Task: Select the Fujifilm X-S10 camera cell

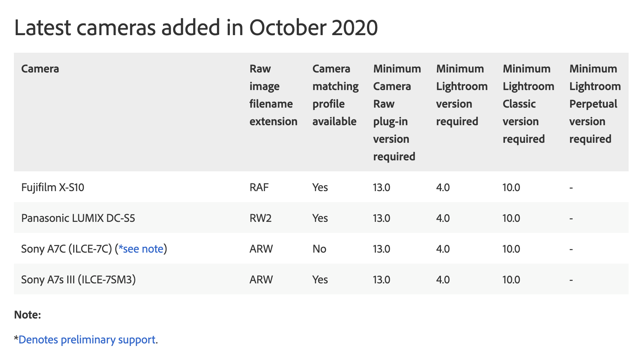Action: pyautogui.click(x=53, y=187)
